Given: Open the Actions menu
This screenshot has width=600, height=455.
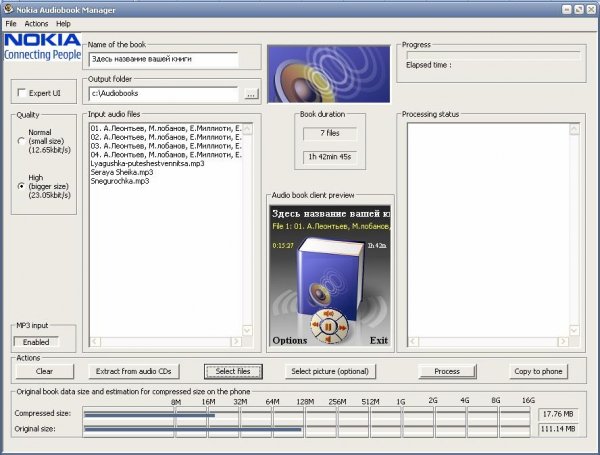Looking at the screenshot, I should [36, 24].
